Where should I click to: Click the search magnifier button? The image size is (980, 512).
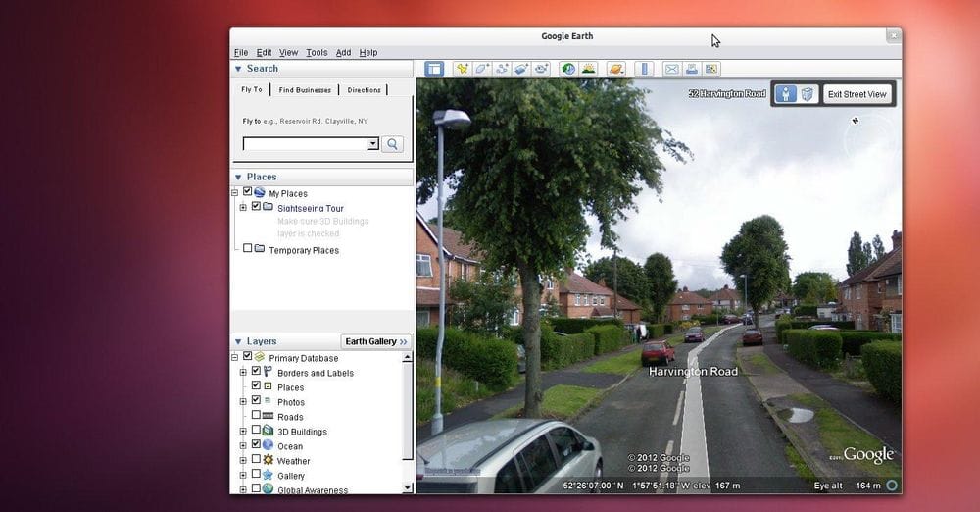pyautogui.click(x=392, y=144)
